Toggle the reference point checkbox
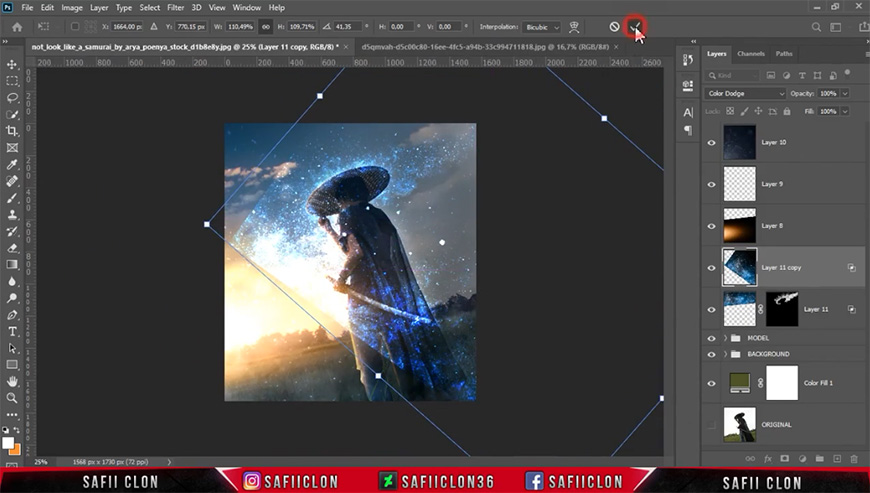Screen dimensions: 870x493 tap(75, 27)
